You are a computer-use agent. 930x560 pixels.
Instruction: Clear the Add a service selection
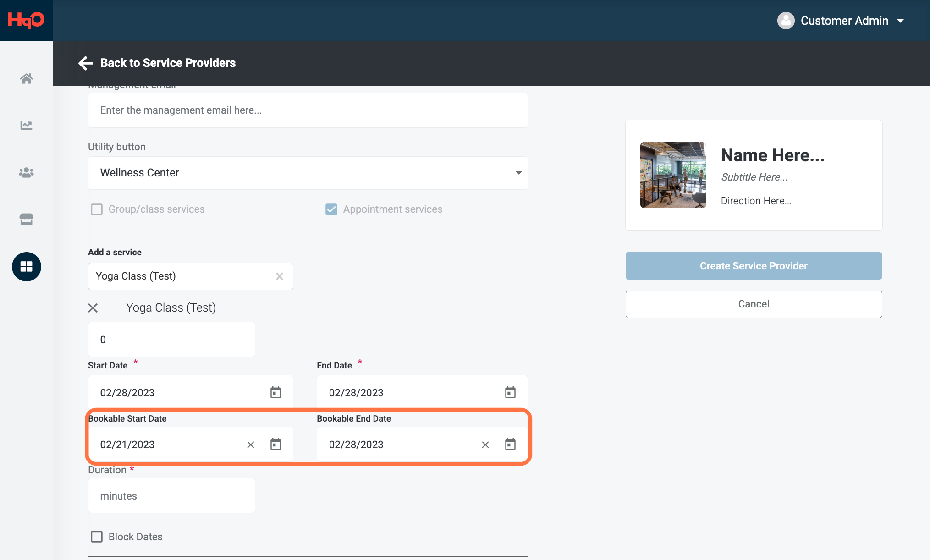(x=280, y=276)
